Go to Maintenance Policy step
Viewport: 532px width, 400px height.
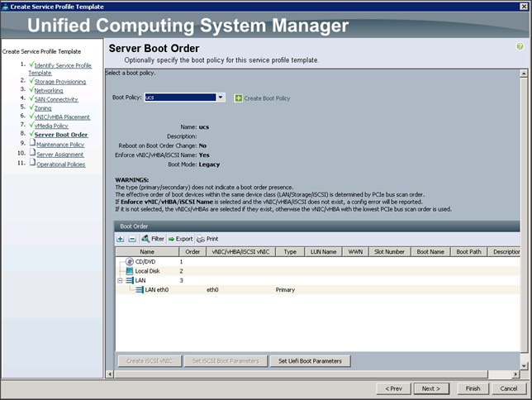[60, 145]
